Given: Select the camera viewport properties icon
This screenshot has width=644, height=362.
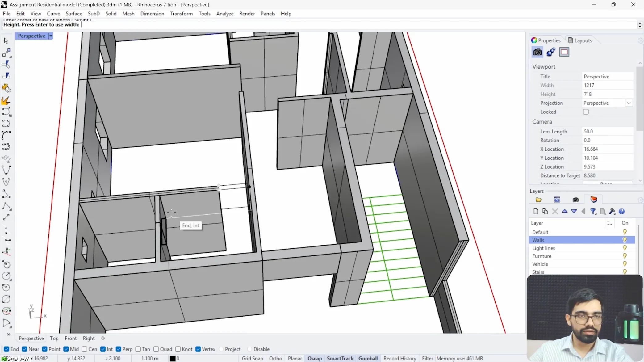Looking at the screenshot, I should pyautogui.click(x=537, y=52).
